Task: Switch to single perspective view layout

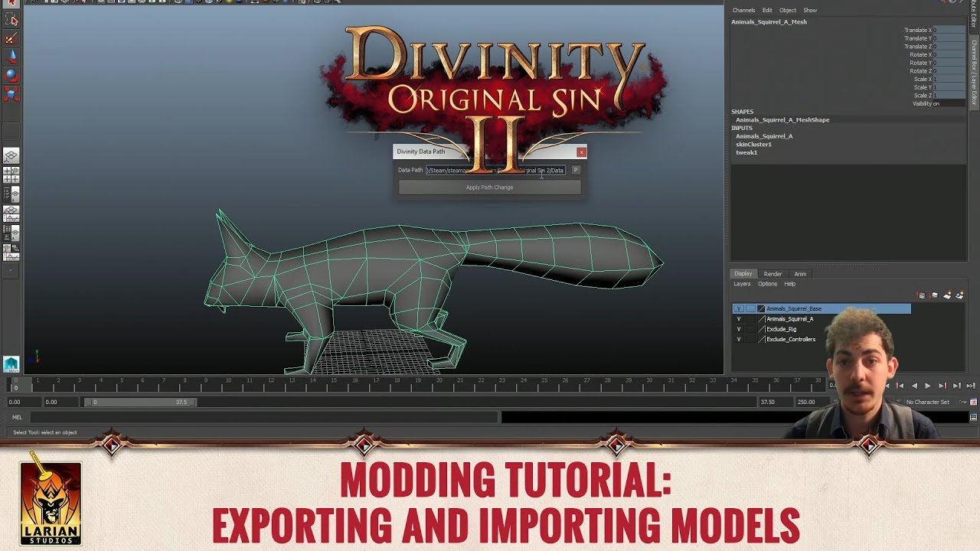Action: click(x=11, y=155)
